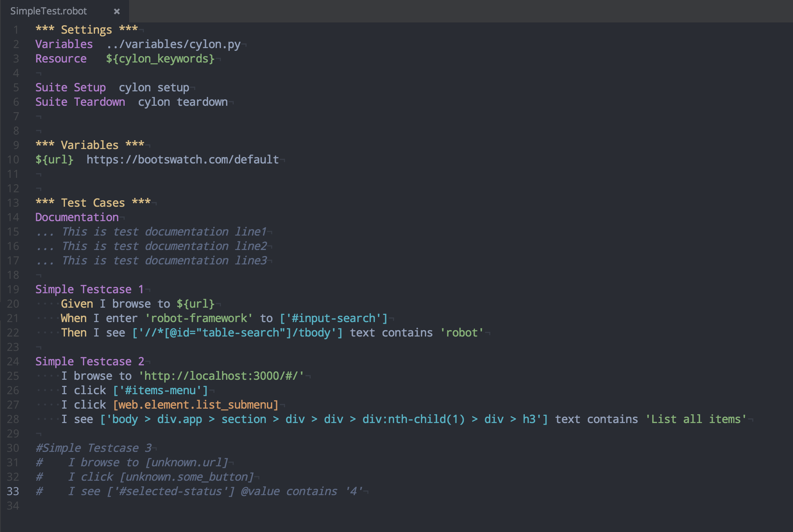Close the SimpleTest.robot tab

(117, 11)
